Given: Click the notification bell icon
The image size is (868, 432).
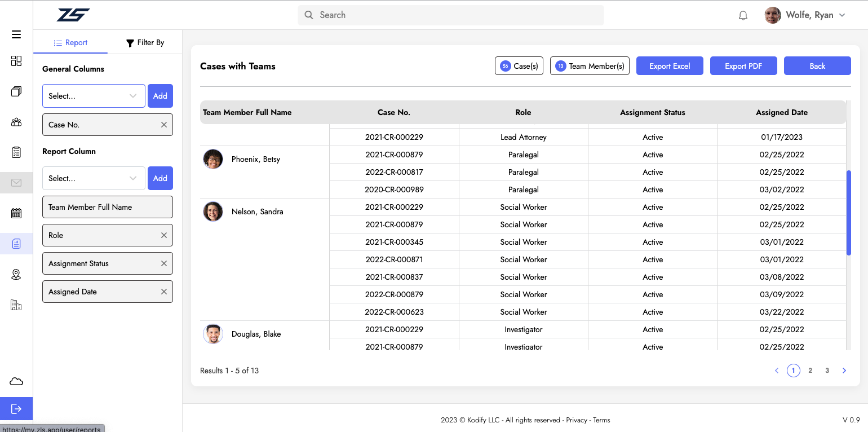Looking at the screenshot, I should pos(743,15).
